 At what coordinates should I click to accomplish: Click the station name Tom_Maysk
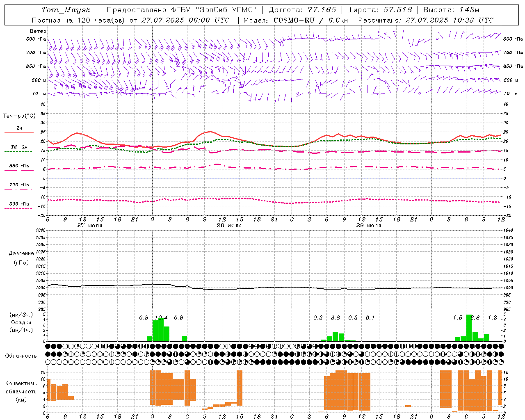(x=66, y=10)
